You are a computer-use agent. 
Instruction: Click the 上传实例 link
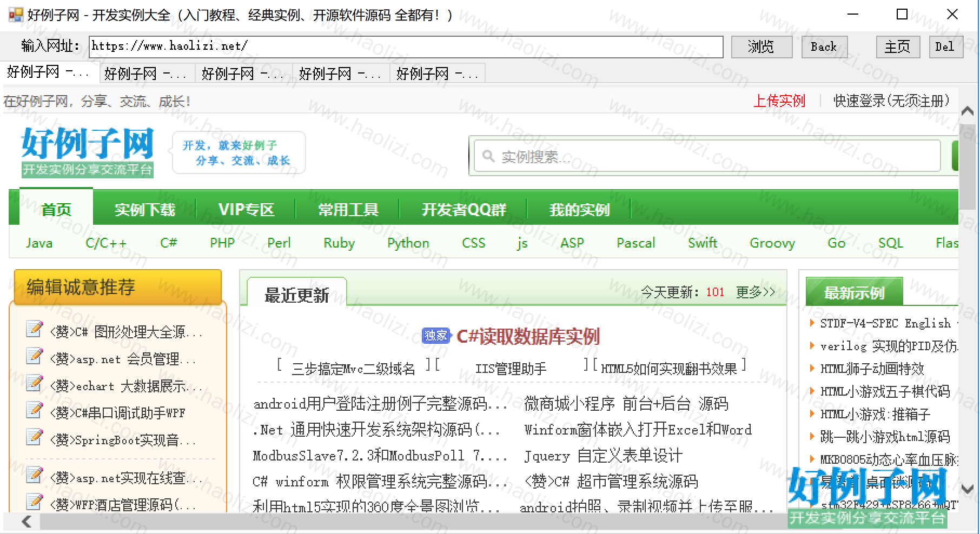779,101
